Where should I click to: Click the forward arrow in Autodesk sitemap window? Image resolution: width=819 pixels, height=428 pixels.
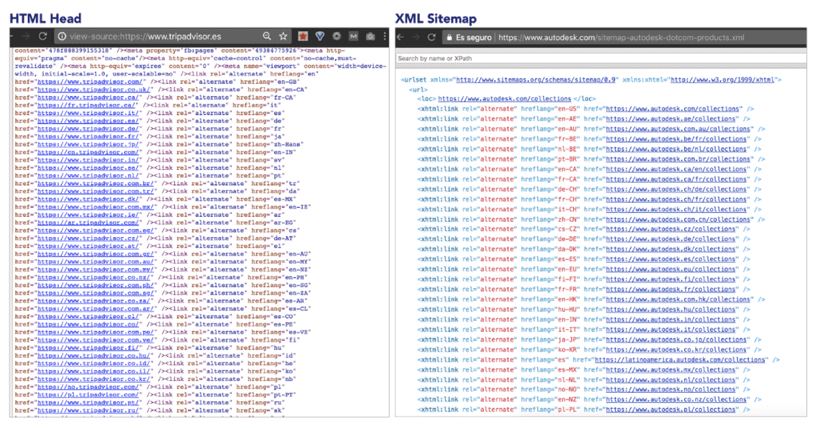click(416, 37)
